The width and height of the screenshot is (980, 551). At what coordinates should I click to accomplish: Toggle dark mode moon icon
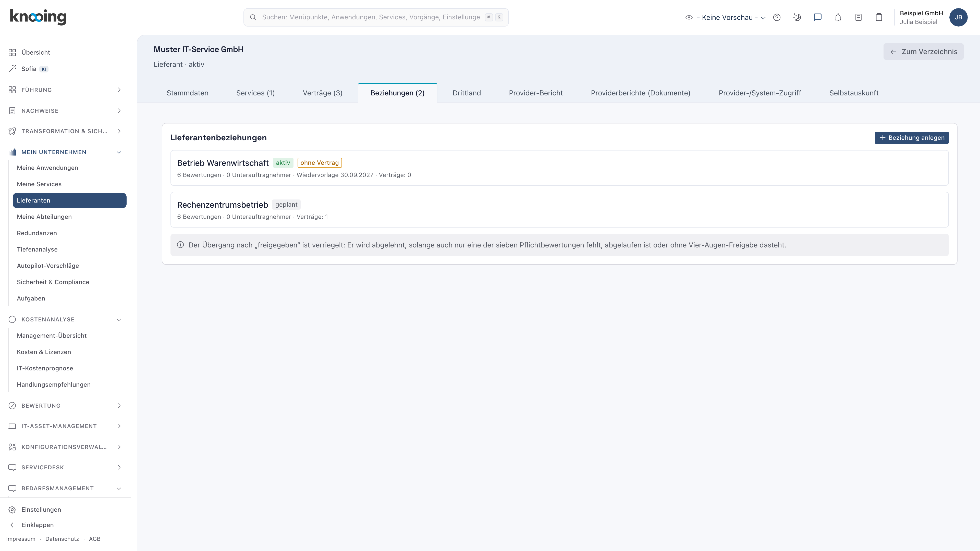(797, 18)
